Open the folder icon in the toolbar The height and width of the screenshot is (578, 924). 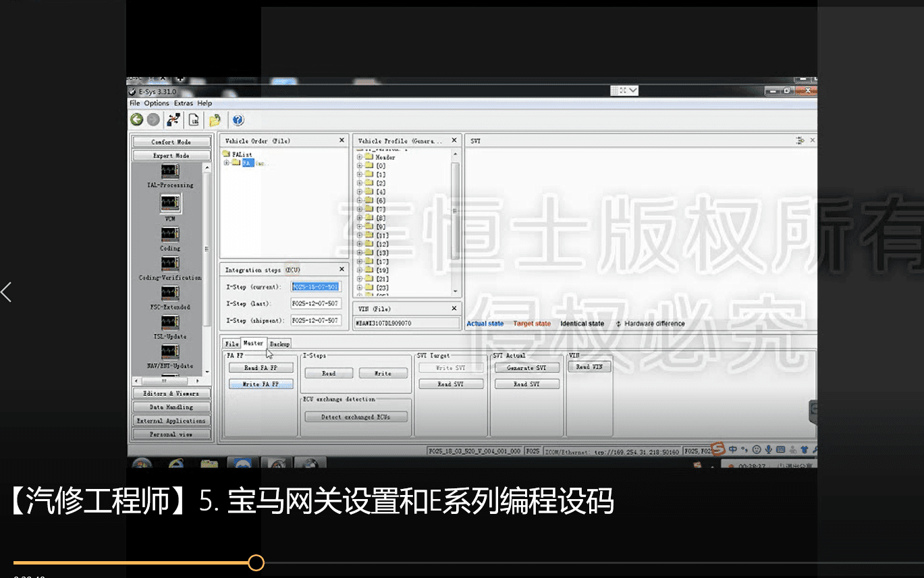click(x=216, y=119)
